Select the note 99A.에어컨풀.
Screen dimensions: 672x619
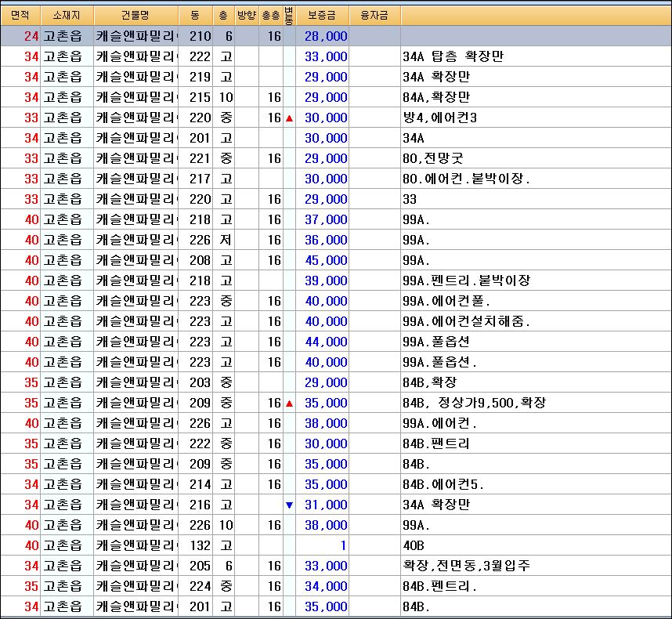point(446,301)
